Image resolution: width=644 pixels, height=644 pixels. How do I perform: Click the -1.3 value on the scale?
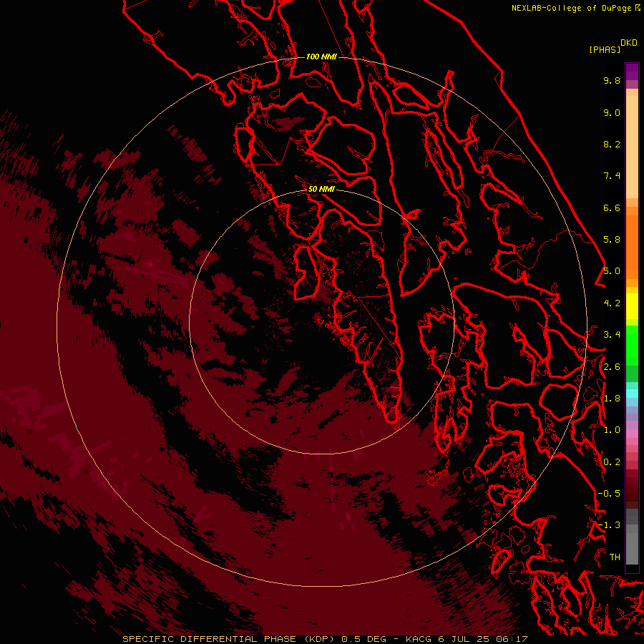click(609, 525)
